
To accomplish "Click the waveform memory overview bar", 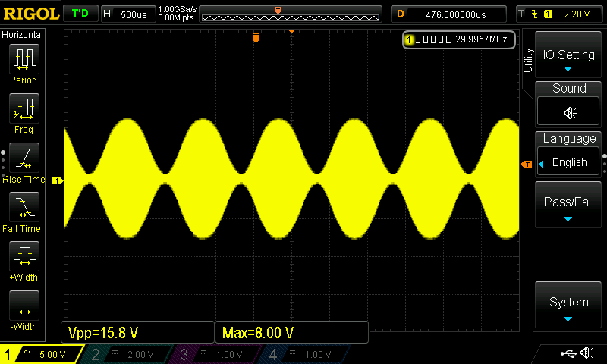I will [291, 14].
